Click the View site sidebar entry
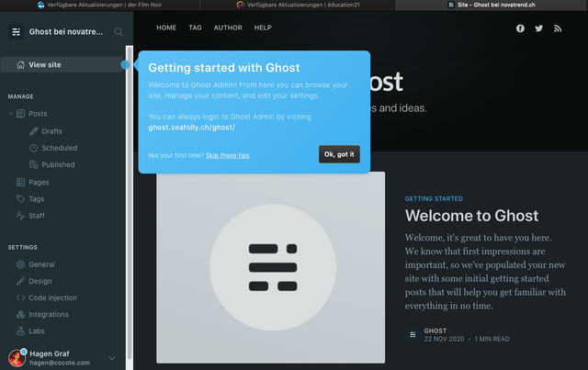 pyautogui.click(x=44, y=65)
